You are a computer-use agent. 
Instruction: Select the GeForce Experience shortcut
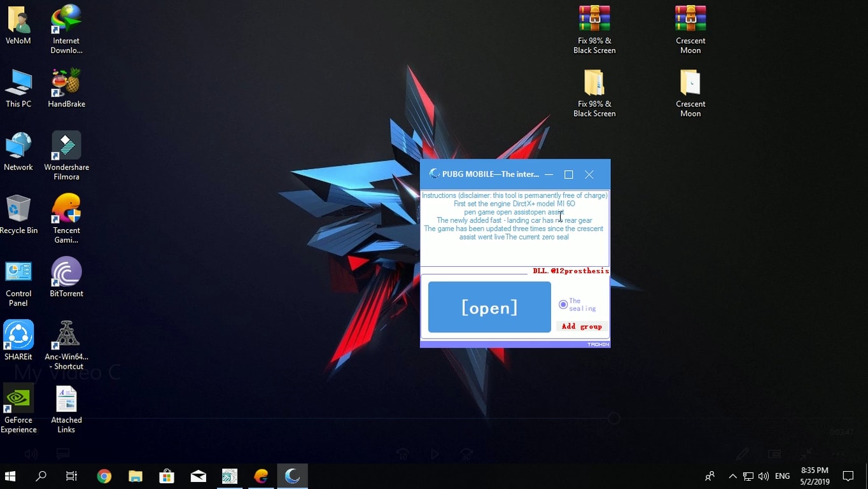point(18,408)
